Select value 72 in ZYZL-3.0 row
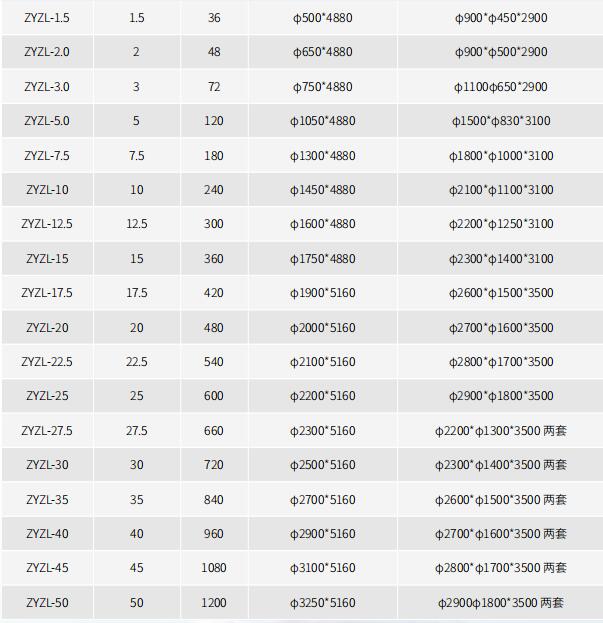This screenshot has height=623, width=603. coord(214,87)
